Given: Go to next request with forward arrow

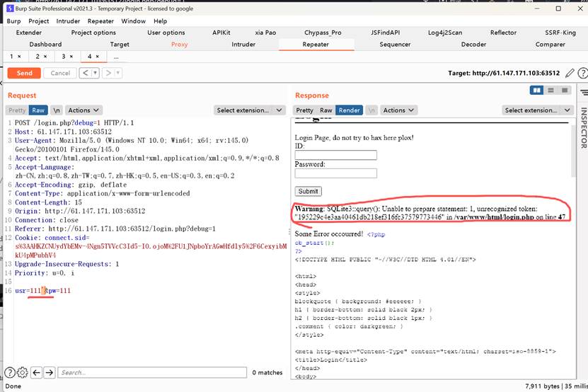Looking at the screenshot, I should tap(108, 73).
